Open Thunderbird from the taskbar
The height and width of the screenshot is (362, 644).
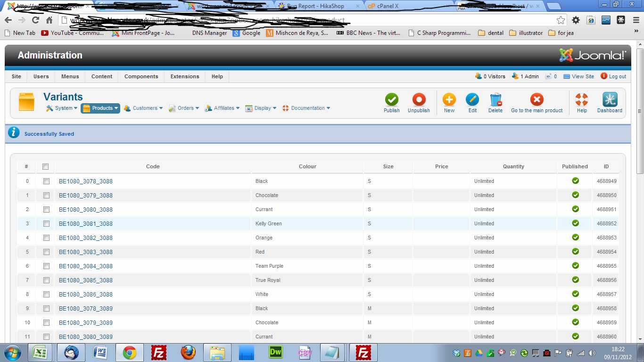71,353
